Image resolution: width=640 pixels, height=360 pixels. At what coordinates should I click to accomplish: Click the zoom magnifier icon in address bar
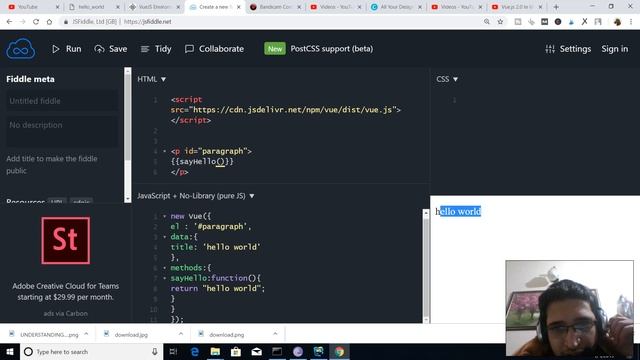487,22
